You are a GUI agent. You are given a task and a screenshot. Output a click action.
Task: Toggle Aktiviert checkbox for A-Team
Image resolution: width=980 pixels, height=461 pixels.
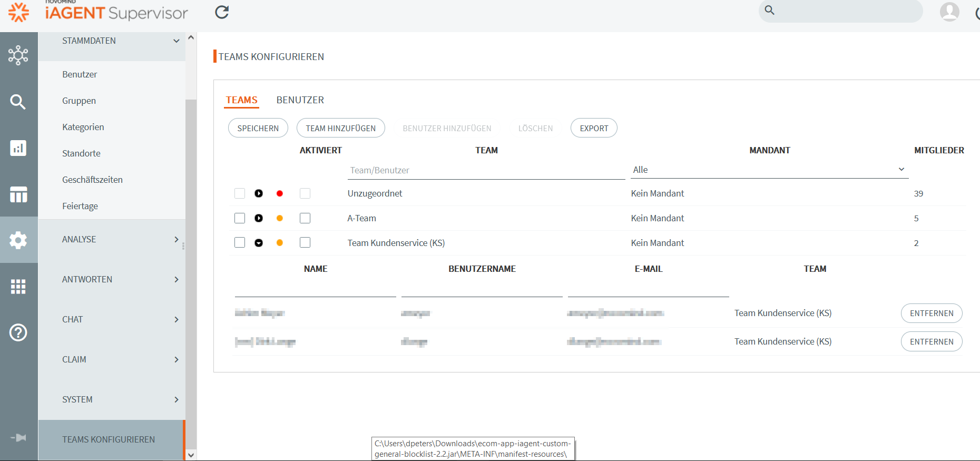pyautogui.click(x=305, y=218)
